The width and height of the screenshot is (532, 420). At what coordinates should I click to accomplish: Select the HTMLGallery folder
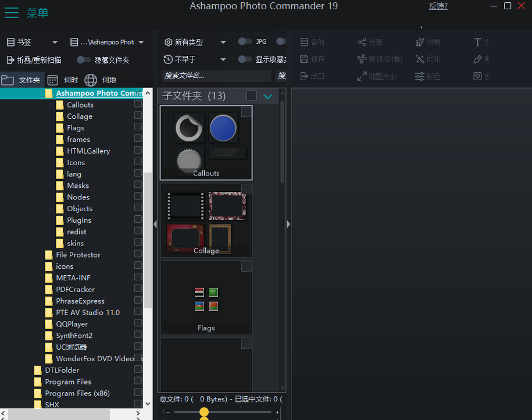(88, 151)
